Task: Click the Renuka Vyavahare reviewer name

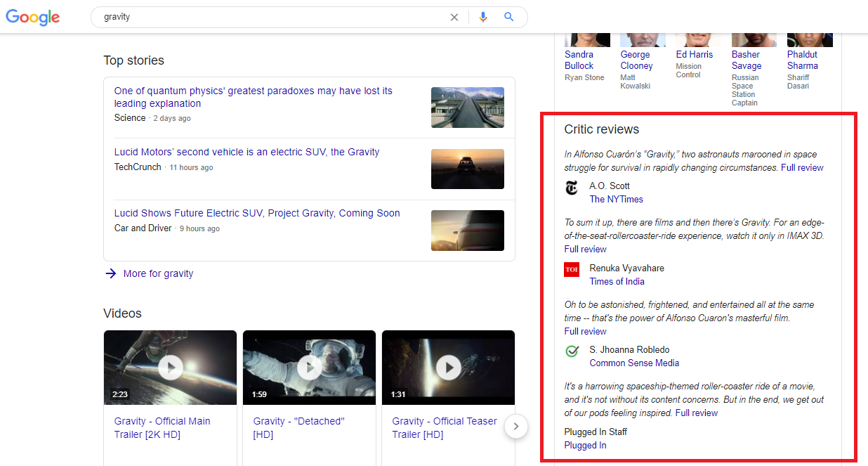Action: pyautogui.click(x=627, y=268)
